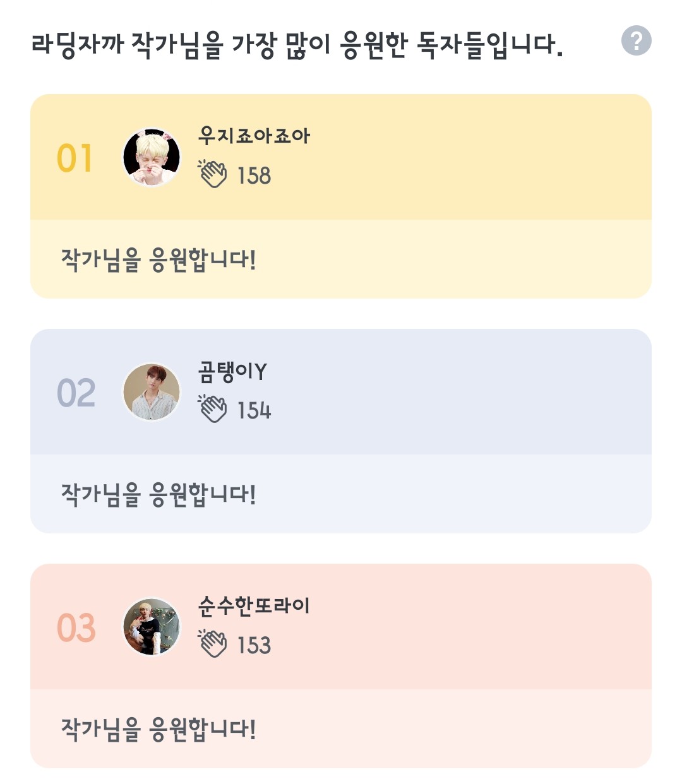Viewport: 682px width, 784px height.
Task: Select the username 순수한또라이
Action: pyautogui.click(x=254, y=606)
